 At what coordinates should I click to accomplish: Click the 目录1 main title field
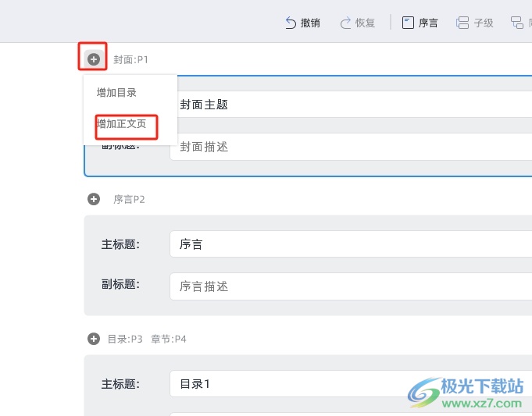coord(351,384)
